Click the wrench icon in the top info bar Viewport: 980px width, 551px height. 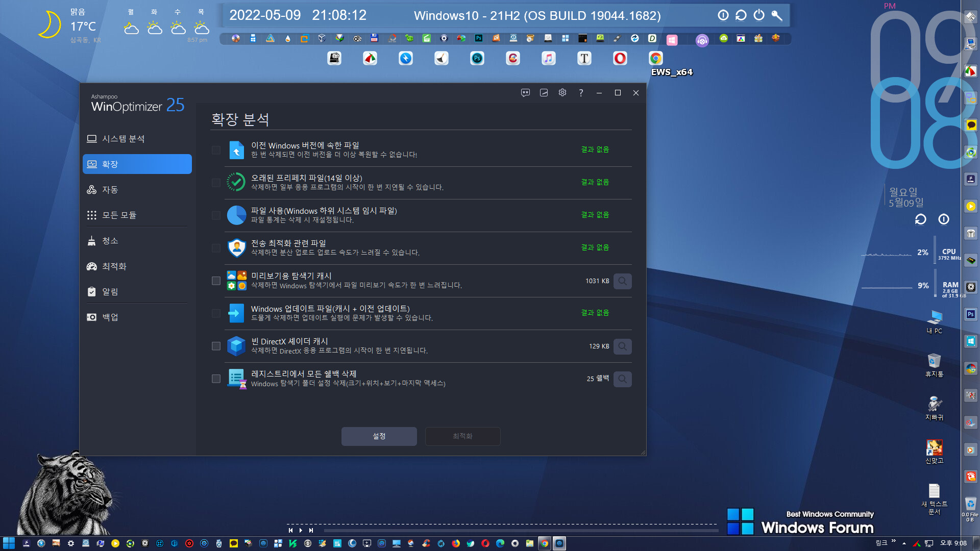777,15
